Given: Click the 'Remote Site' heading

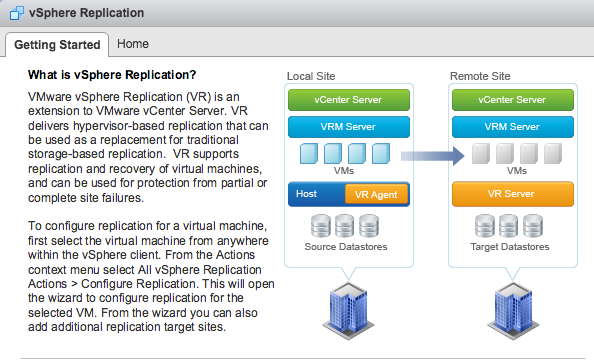Looking at the screenshot, I should pyautogui.click(x=480, y=76).
